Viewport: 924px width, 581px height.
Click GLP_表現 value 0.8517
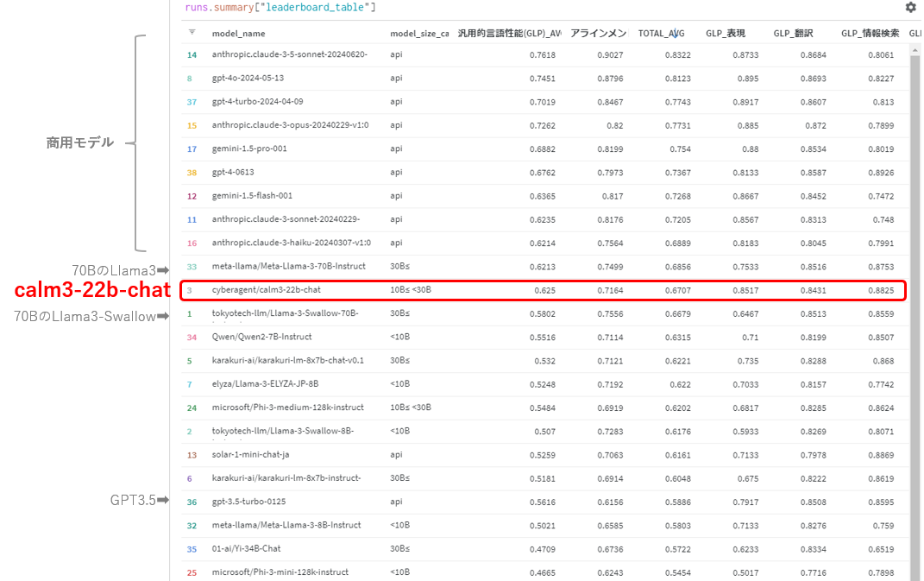tap(745, 290)
